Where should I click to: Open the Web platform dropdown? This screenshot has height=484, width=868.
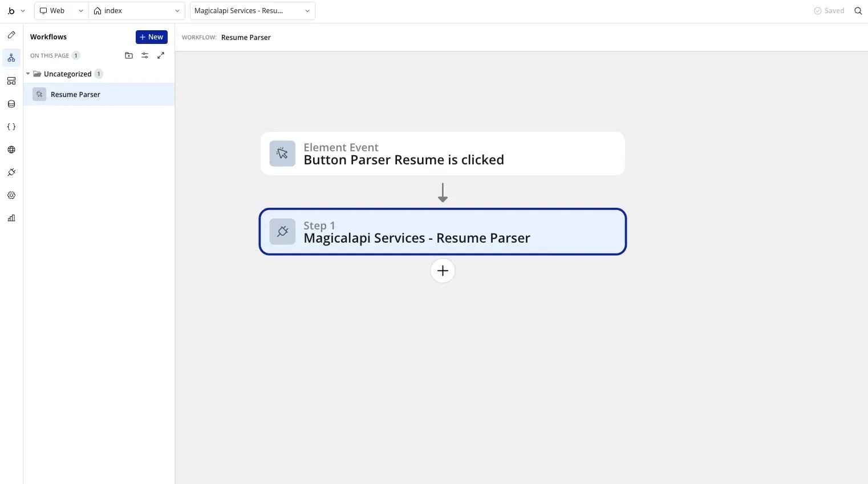[x=62, y=11]
